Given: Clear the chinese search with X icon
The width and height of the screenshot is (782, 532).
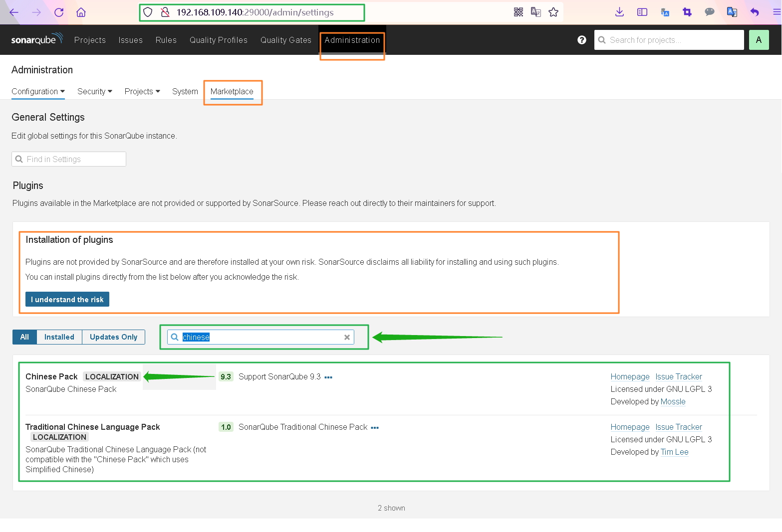Looking at the screenshot, I should click(347, 338).
